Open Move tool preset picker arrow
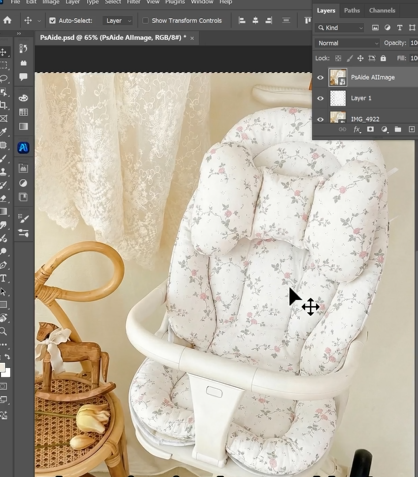The image size is (418, 477). pyautogui.click(x=39, y=21)
